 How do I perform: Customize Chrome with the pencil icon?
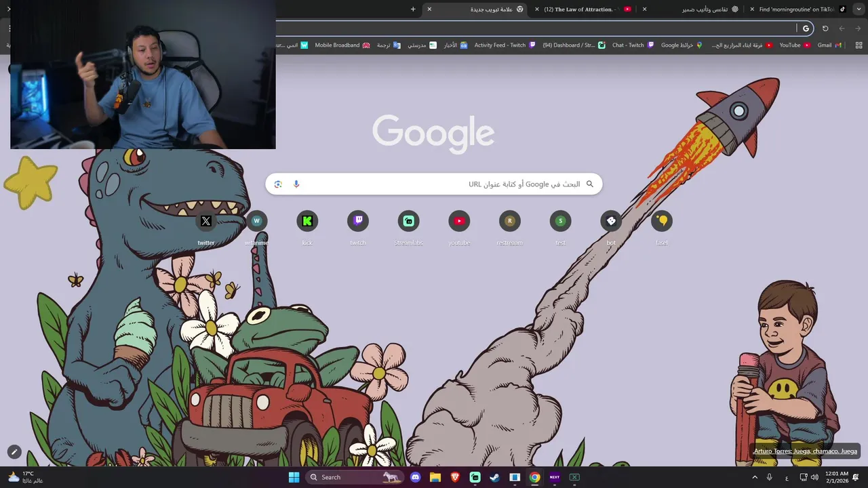(14, 451)
